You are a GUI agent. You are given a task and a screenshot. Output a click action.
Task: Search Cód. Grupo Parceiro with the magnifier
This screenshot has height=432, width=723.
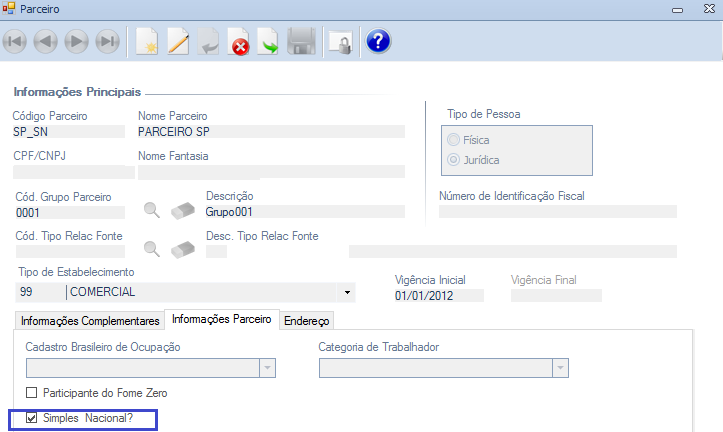152,210
